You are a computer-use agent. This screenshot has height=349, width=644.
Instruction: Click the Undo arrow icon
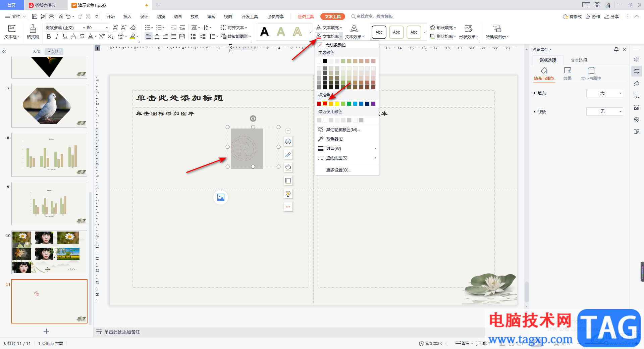point(68,16)
